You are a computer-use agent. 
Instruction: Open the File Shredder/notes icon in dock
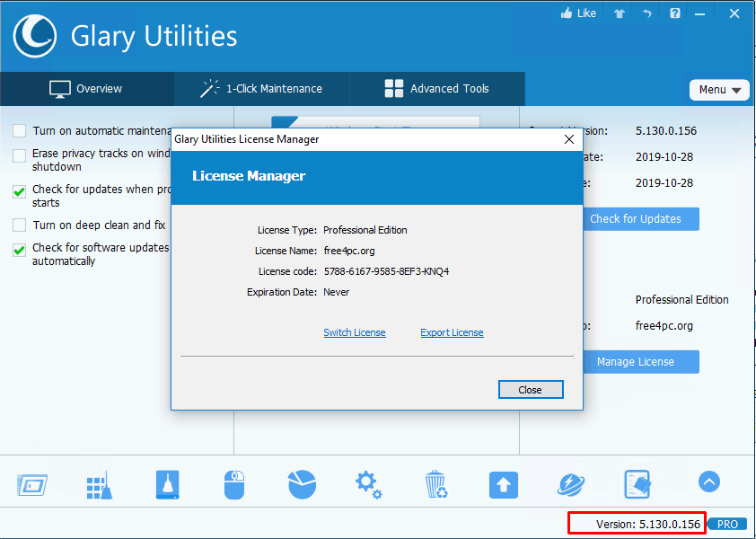click(x=637, y=484)
